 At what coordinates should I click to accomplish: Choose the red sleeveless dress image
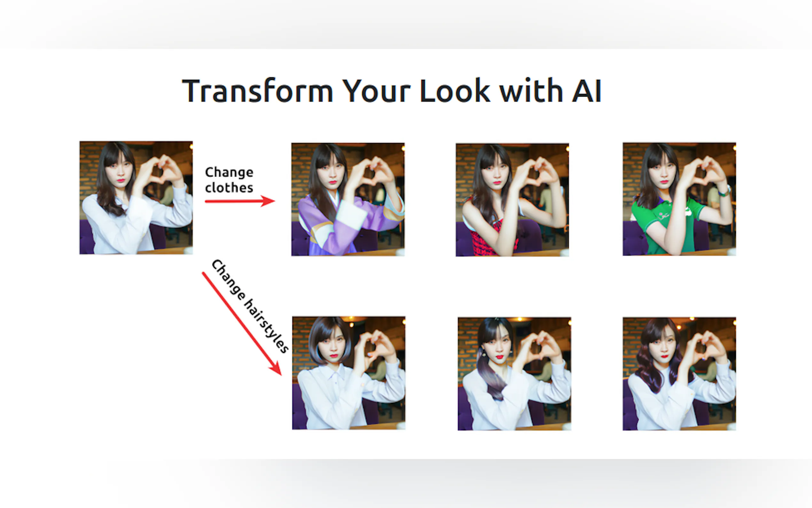512,200
